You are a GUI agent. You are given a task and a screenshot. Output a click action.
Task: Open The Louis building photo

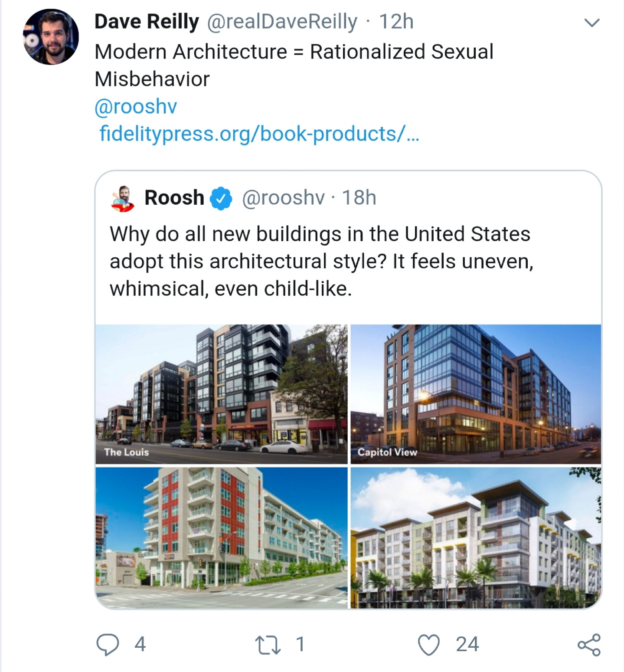[221, 394]
